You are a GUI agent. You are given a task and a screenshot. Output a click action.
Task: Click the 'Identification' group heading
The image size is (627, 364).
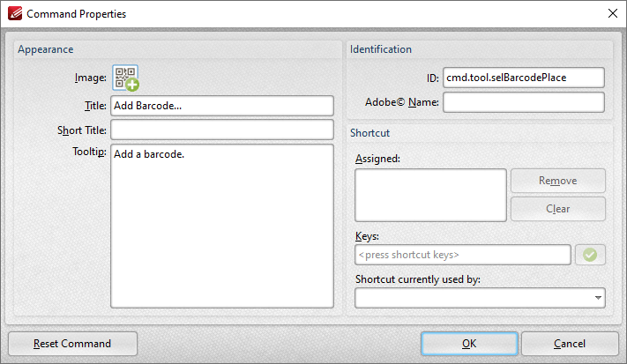coord(381,49)
